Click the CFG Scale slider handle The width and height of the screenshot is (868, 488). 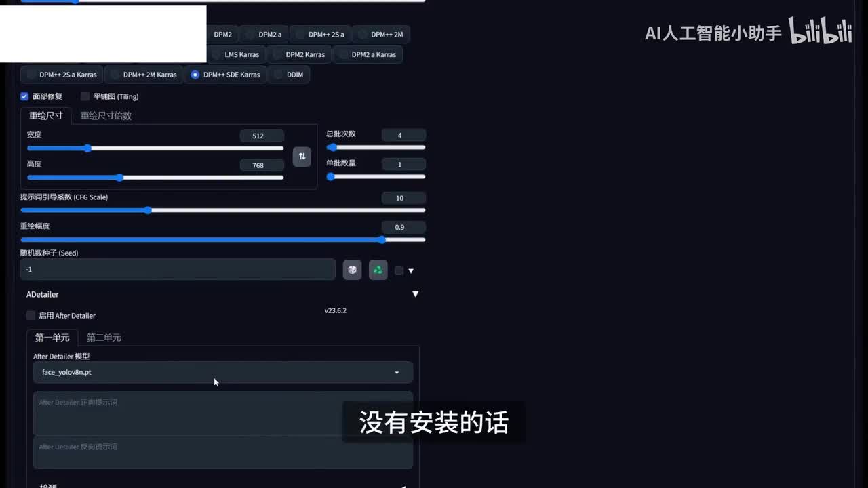click(148, 210)
